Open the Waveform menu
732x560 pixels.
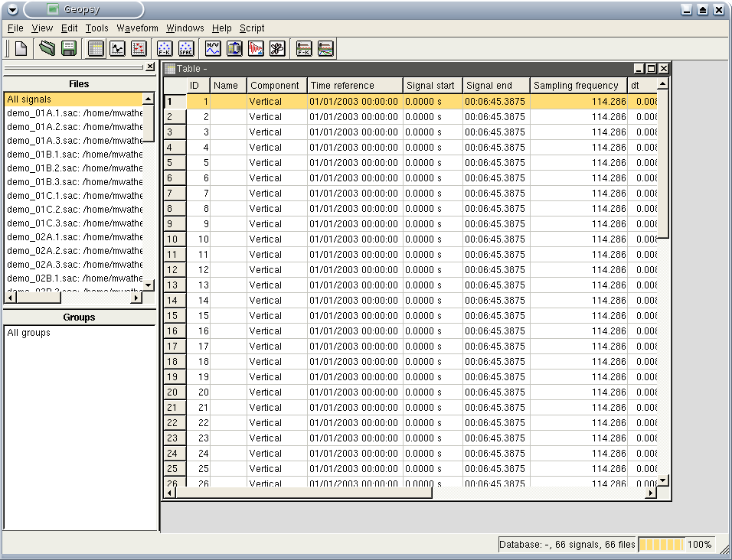point(137,28)
